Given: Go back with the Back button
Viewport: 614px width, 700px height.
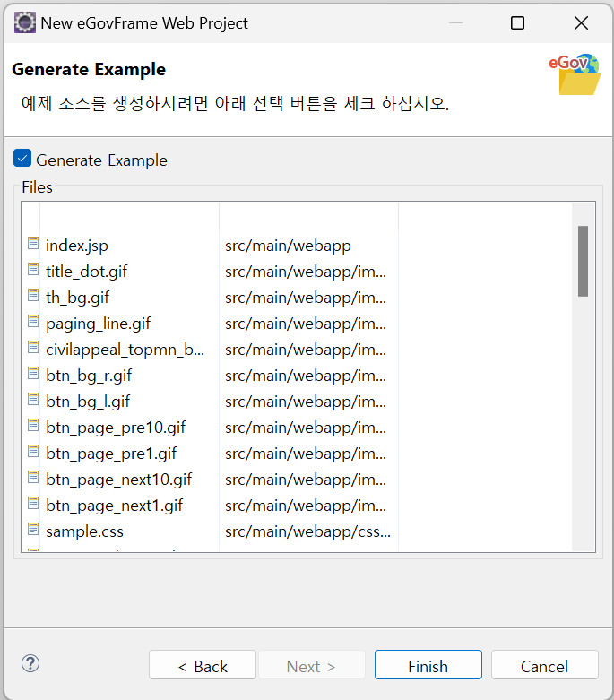Looking at the screenshot, I should tap(203, 666).
